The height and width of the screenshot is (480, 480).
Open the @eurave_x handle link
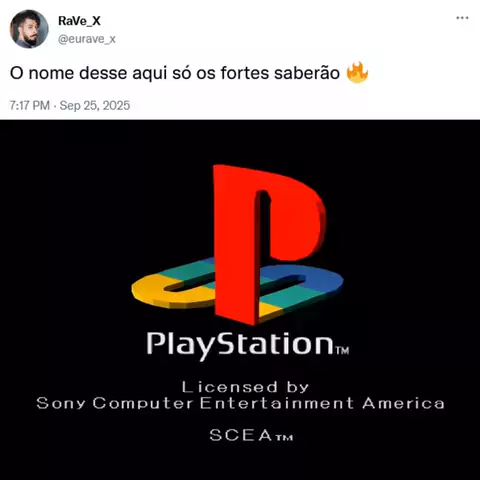tap(87, 39)
